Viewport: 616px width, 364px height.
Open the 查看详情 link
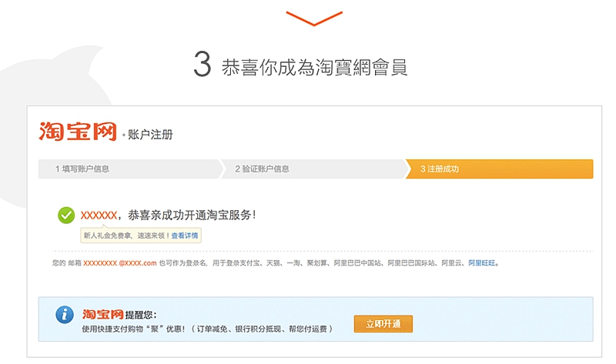tap(185, 235)
